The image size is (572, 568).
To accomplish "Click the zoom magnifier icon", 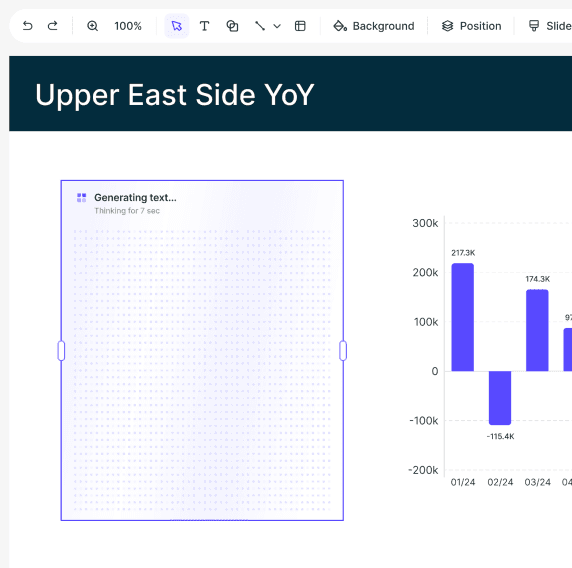I will (92, 26).
